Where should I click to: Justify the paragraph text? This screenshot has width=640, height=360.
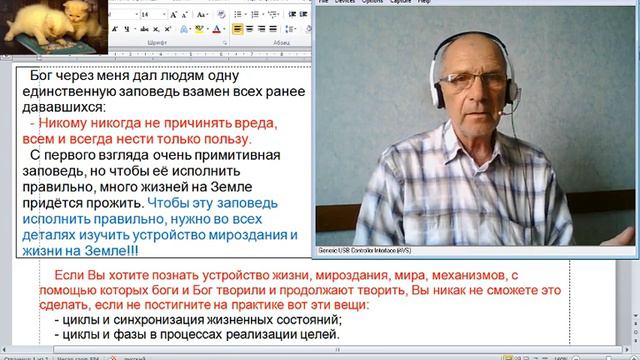(x=273, y=29)
